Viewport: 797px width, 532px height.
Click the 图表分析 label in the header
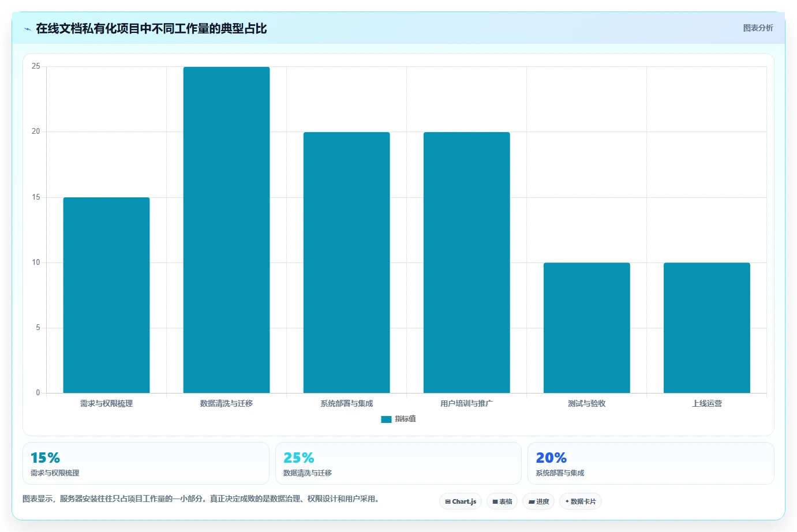point(758,28)
